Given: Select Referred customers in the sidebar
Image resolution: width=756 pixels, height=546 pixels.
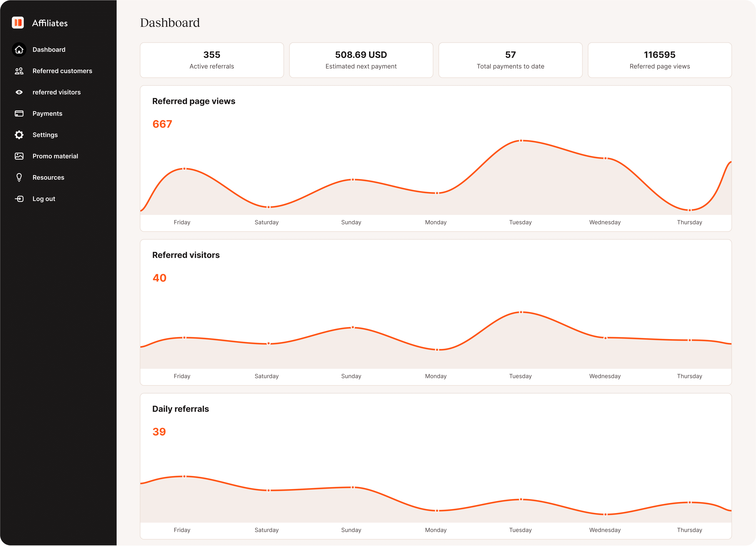Looking at the screenshot, I should coord(62,71).
